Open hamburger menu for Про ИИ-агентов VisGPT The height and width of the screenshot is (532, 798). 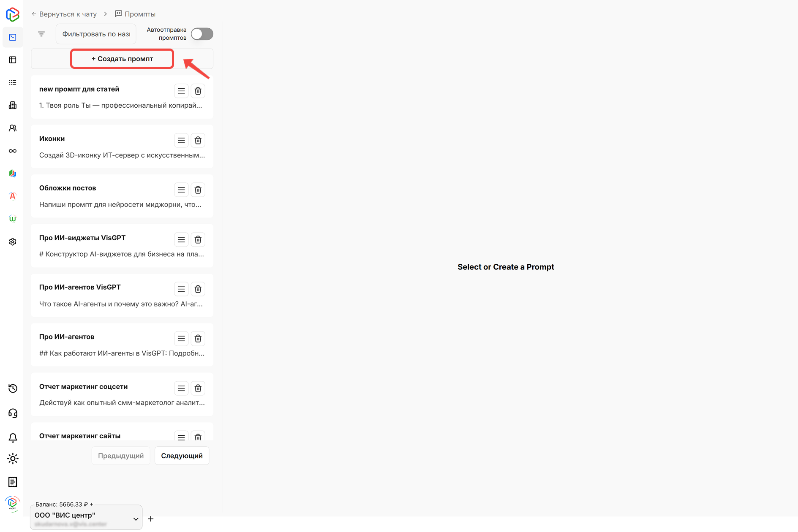tap(181, 289)
